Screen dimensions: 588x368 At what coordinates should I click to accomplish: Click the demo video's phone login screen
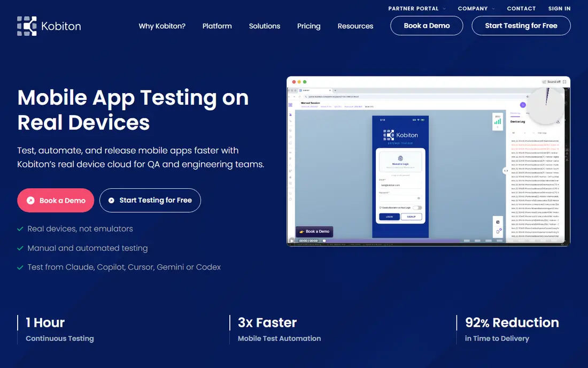(x=400, y=177)
